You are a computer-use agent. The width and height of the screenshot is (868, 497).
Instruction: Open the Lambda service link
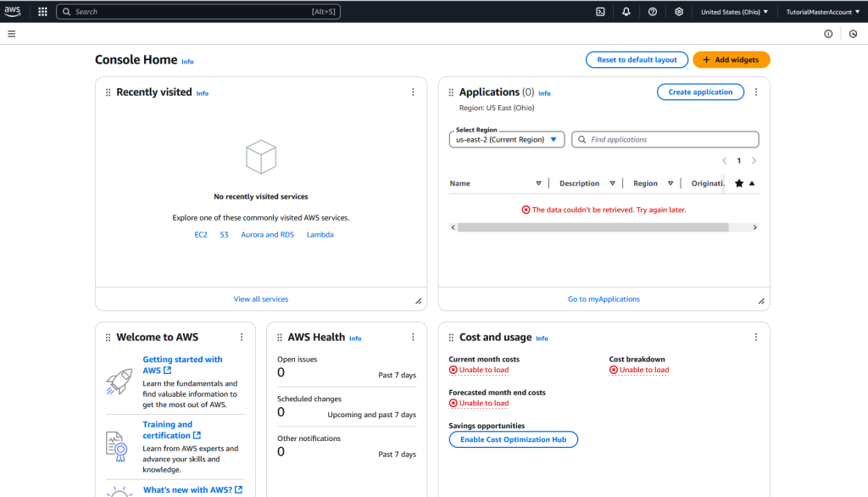(320, 234)
